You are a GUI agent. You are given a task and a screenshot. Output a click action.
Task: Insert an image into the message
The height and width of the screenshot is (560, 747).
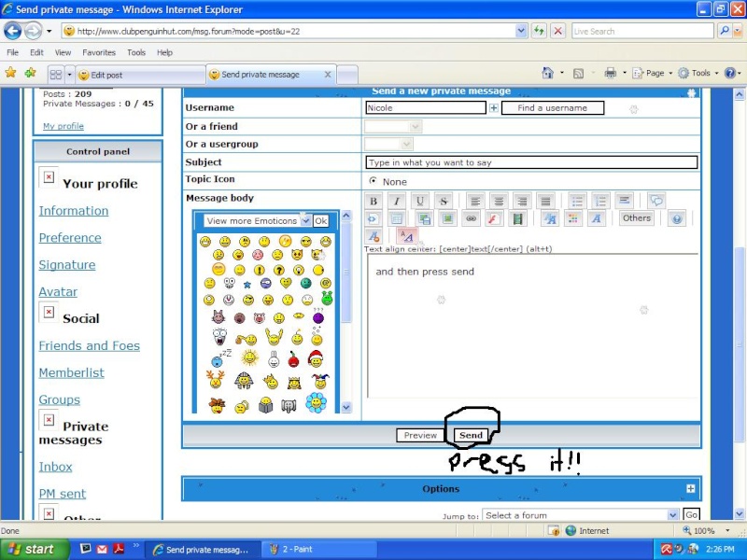[447, 219]
